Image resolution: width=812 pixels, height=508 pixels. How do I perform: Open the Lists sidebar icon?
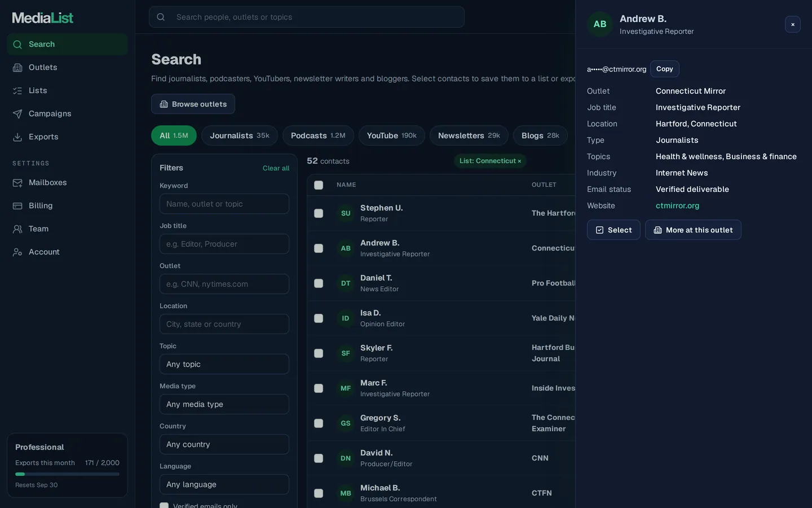click(x=17, y=90)
